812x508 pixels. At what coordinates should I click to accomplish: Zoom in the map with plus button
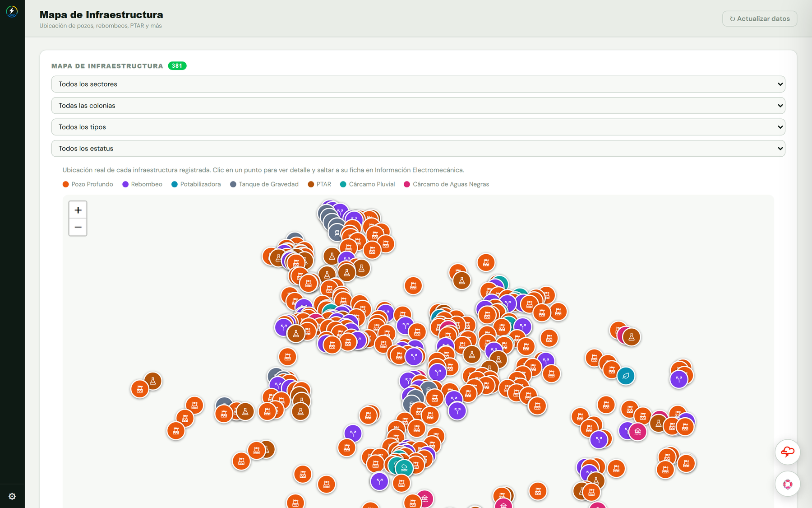point(78,210)
